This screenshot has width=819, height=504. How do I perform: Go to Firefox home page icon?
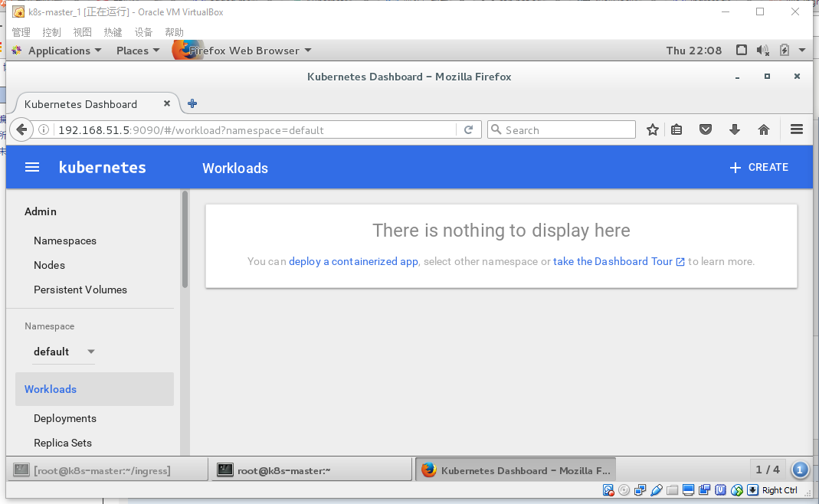pos(763,130)
